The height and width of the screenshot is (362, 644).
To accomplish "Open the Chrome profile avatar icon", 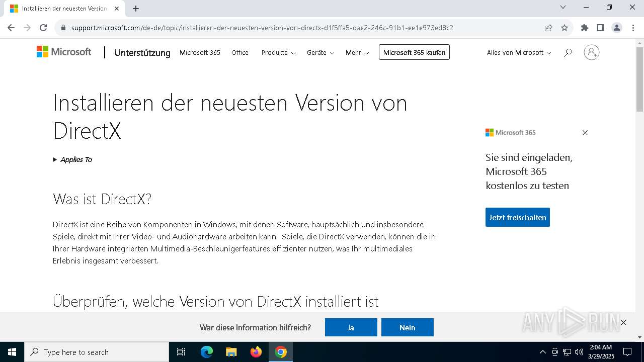I will pos(616,28).
